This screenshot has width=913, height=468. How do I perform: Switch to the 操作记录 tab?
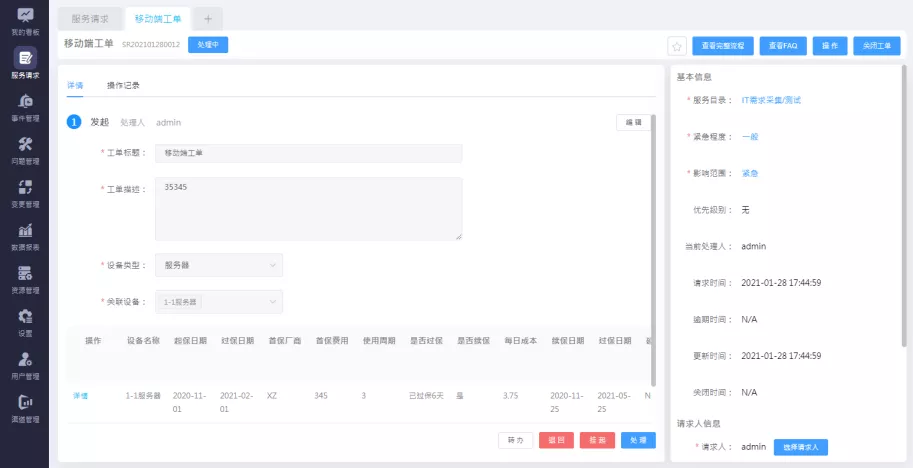tap(123, 86)
